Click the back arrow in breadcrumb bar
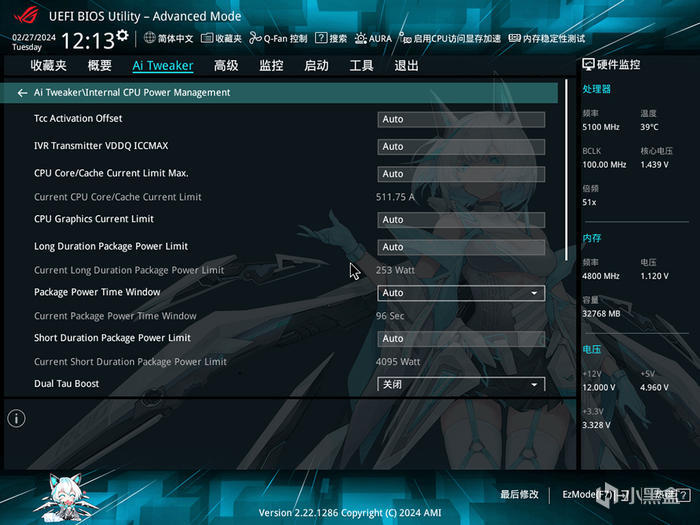 [22, 93]
